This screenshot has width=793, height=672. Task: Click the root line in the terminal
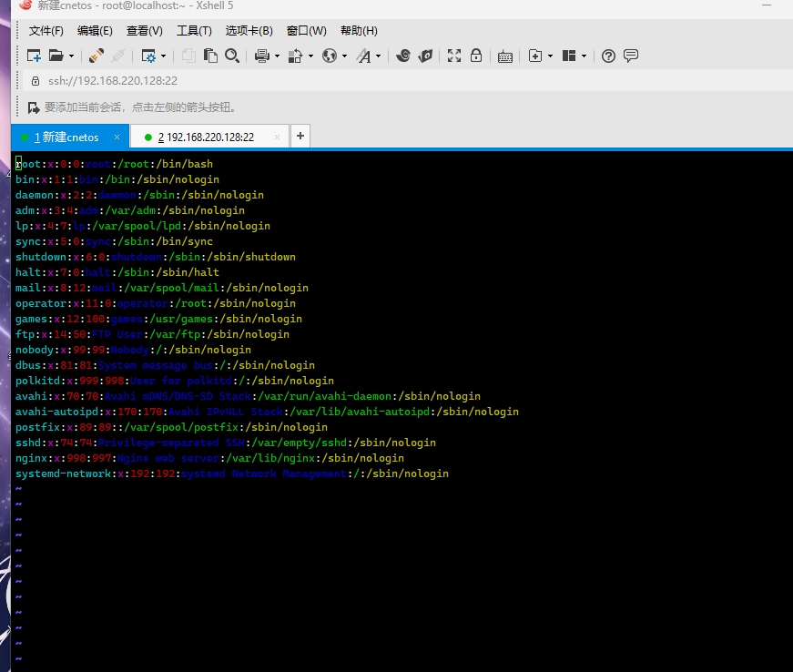point(115,164)
